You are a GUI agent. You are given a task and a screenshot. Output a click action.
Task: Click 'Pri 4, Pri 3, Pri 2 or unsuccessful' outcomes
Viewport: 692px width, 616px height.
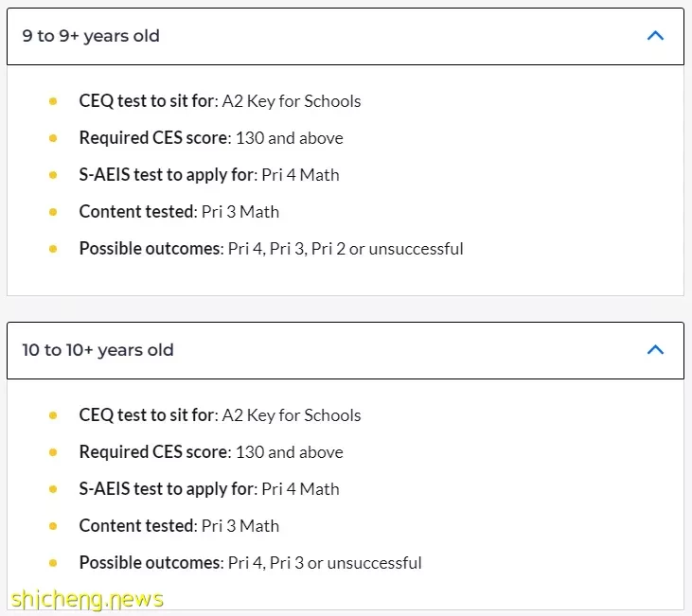[346, 249]
